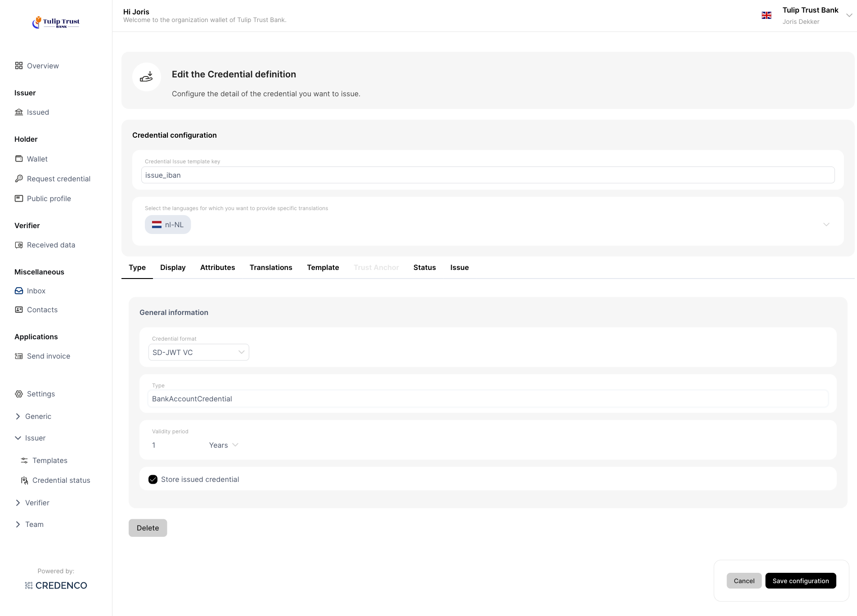Click the Save configuration button
Viewport: 857px width, 616px height.
[800, 580]
